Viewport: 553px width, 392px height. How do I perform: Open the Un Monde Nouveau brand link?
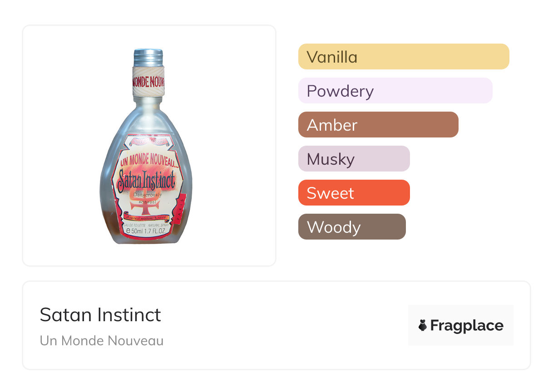[102, 341]
